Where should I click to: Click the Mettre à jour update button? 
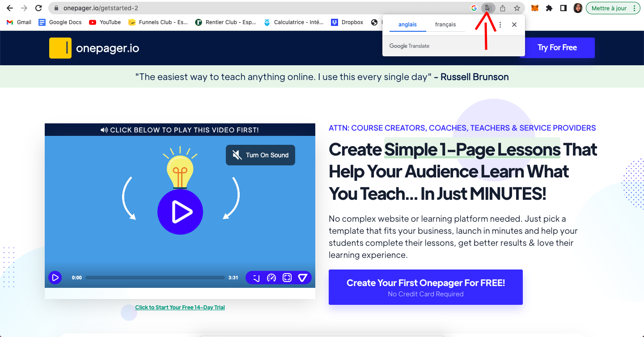[609, 8]
